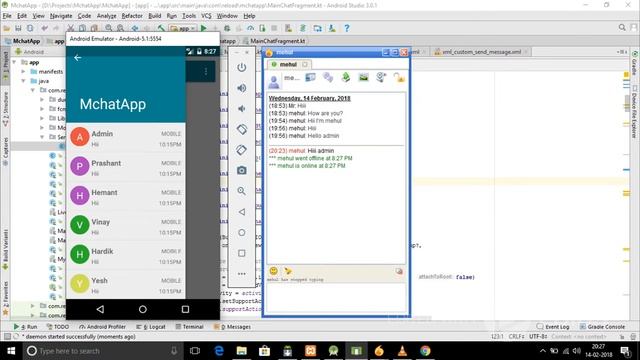Open the Build menu
640x360 pixels.
click(x=154, y=16)
